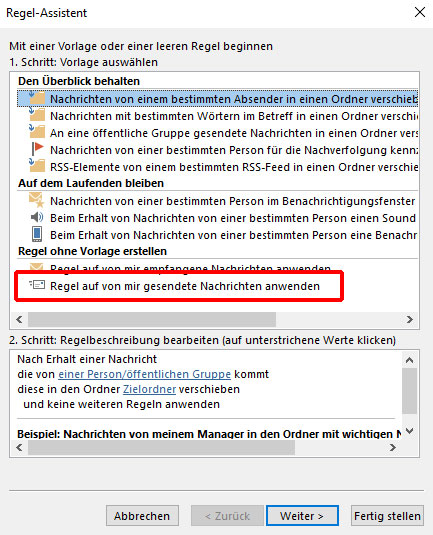The height and width of the screenshot is (535, 433).
Task: Select Nachrichten mit bestimmten Wörtern im Betreff
Action: [218, 116]
